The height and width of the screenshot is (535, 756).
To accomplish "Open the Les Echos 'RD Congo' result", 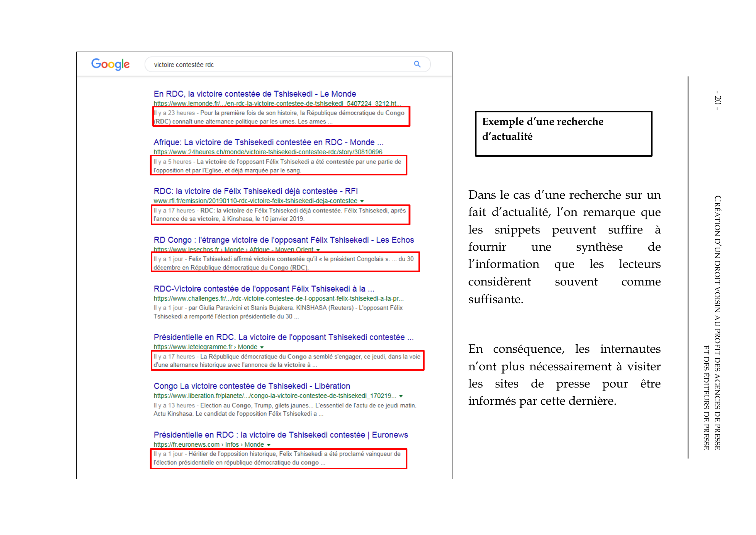I will click(x=284, y=240).
